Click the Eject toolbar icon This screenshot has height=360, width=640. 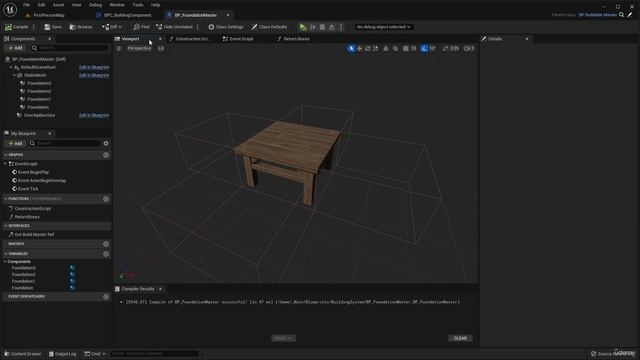pos(332,27)
